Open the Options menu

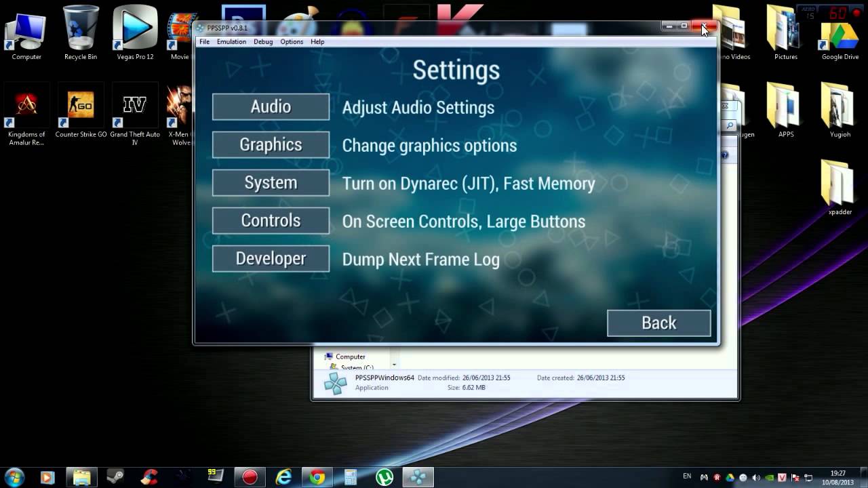pyautogui.click(x=292, y=42)
